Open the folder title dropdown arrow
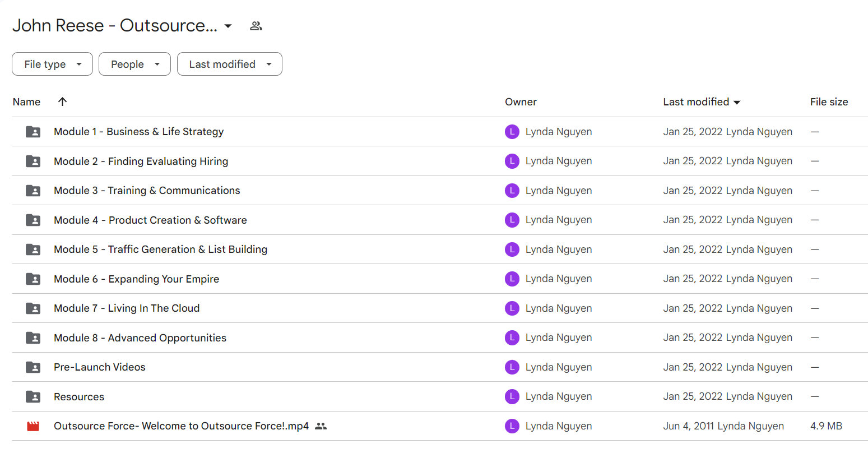 click(x=228, y=26)
